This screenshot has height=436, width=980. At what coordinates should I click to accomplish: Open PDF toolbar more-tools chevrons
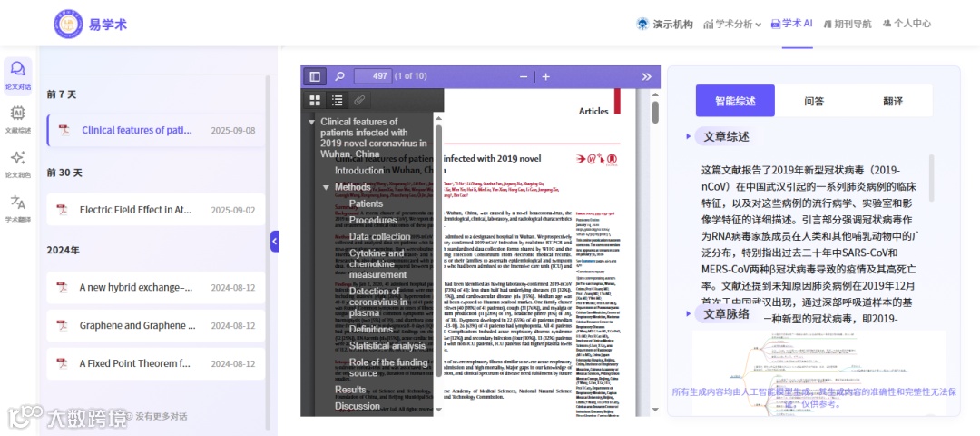tap(646, 76)
